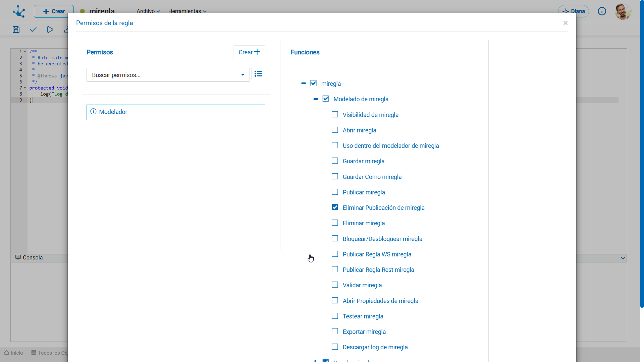Check Publicar Regla Rest miregla

335,269
